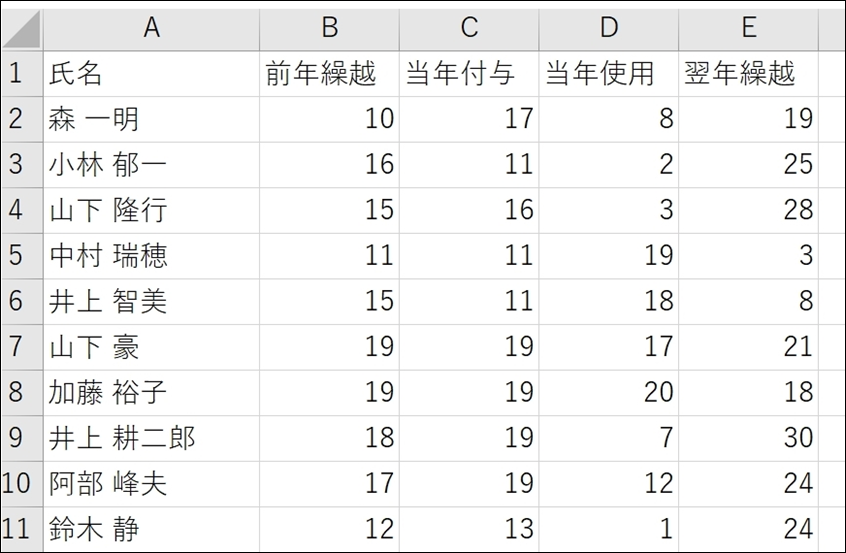Image resolution: width=846 pixels, height=553 pixels.
Task: Select 山下 隆行's 翌年繰越 value 28
Action: point(748,210)
